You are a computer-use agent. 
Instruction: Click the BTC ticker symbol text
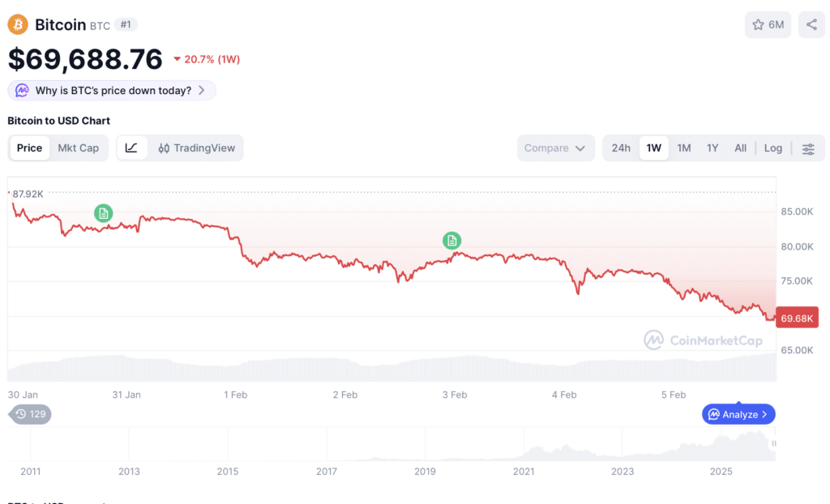[100, 26]
